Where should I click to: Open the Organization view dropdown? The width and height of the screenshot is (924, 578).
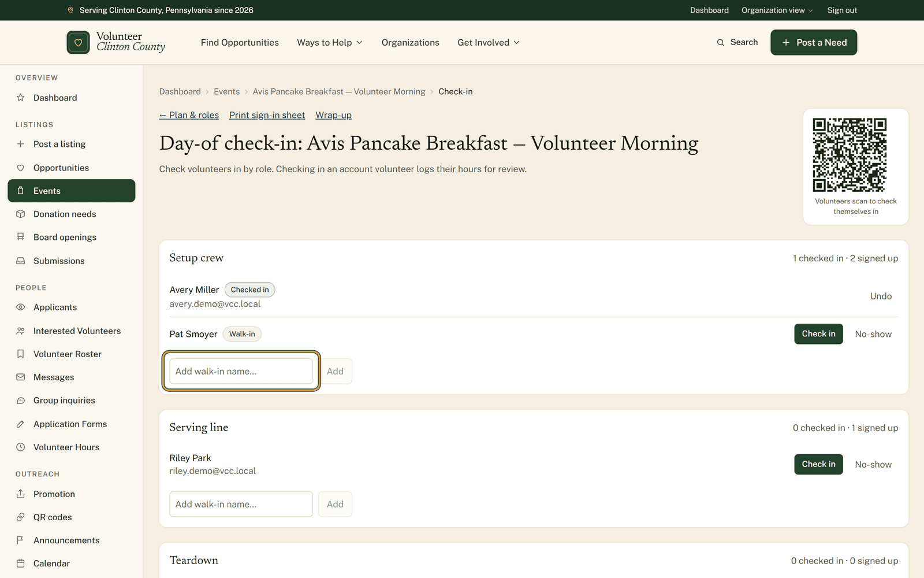(777, 10)
